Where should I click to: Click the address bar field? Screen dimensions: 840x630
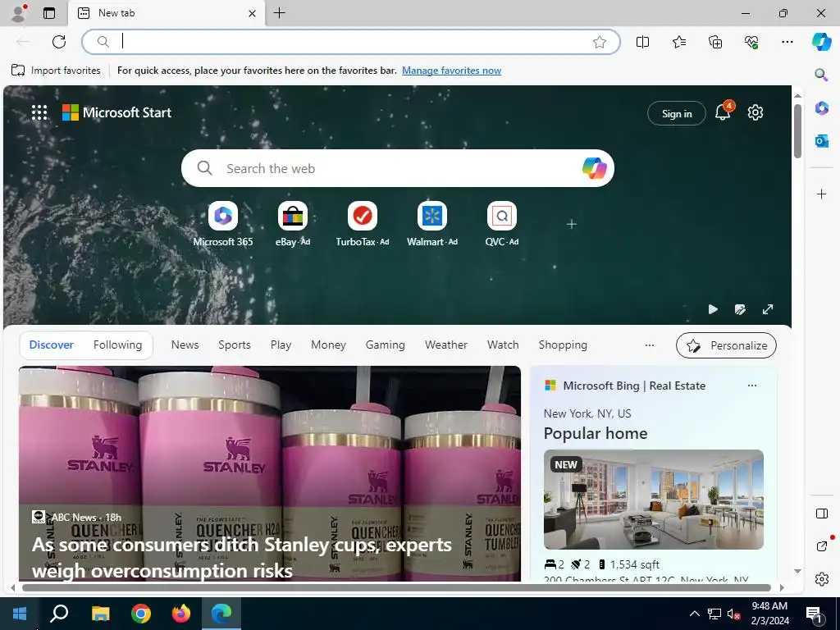[351, 42]
